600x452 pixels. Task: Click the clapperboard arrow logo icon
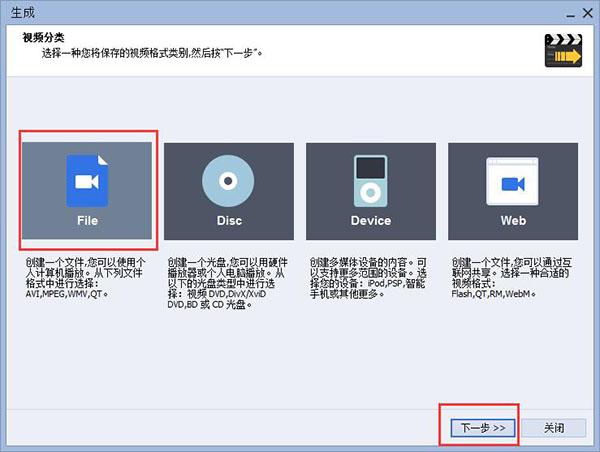point(563,51)
